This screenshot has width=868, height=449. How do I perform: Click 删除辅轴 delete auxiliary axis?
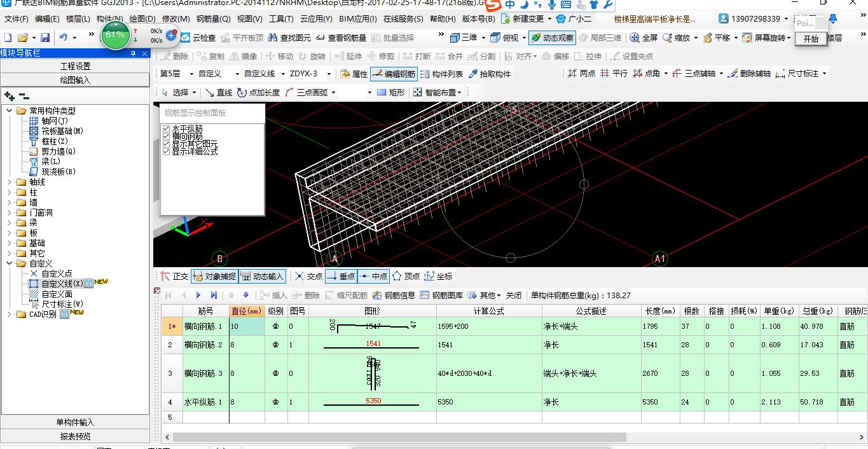(x=749, y=74)
